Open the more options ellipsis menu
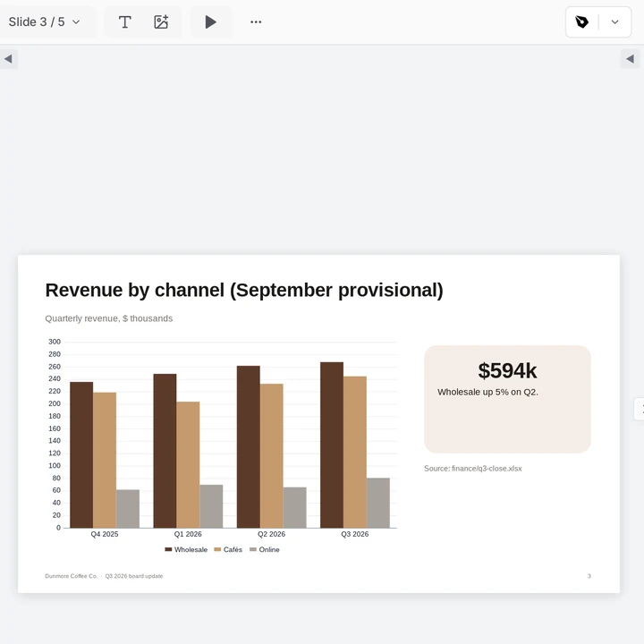This screenshot has height=644, width=644. (x=256, y=21)
